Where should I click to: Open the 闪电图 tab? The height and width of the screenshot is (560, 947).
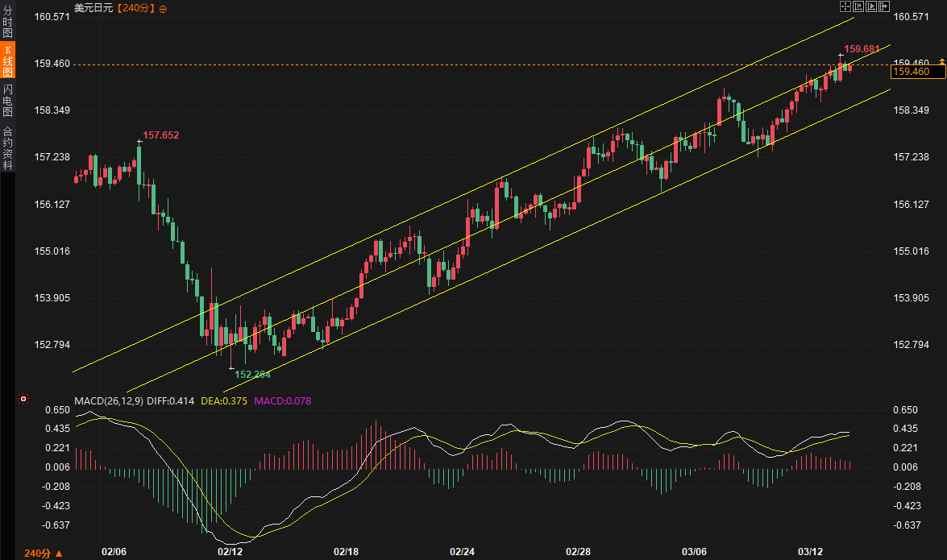coord(7,100)
